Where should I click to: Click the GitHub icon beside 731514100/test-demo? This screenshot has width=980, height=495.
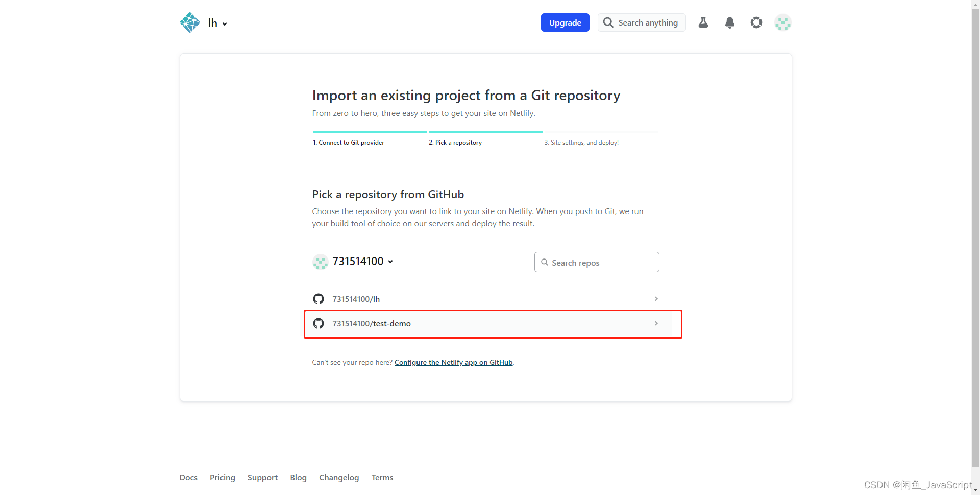click(x=318, y=323)
